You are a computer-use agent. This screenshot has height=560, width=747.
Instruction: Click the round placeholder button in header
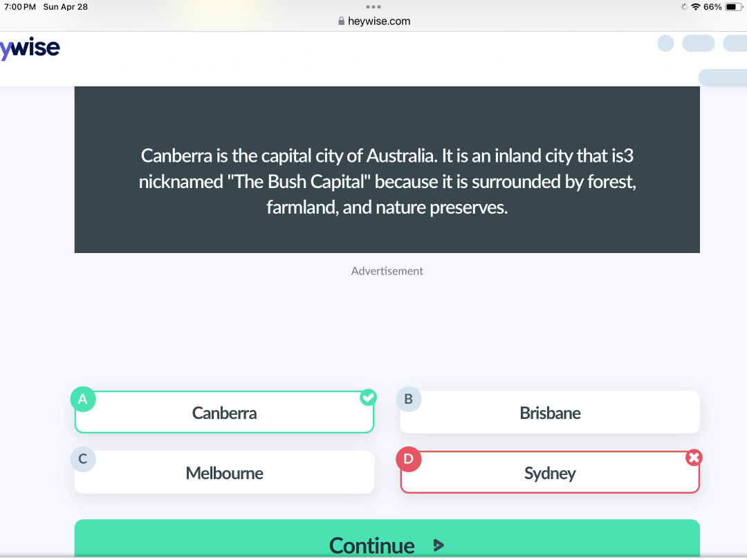pyautogui.click(x=665, y=44)
